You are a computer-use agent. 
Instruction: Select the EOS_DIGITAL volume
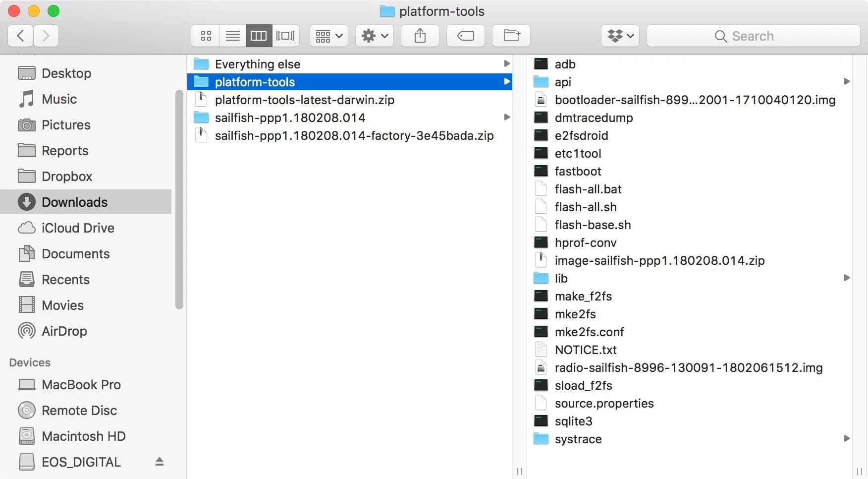86,462
